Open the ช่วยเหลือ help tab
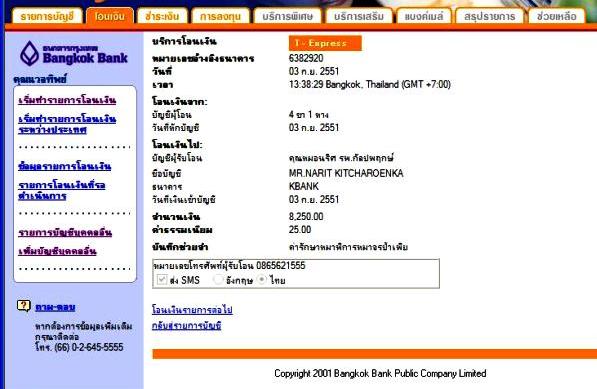Image resolution: width=597 pixels, height=389 pixels. pyautogui.click(x=557, y=16)
